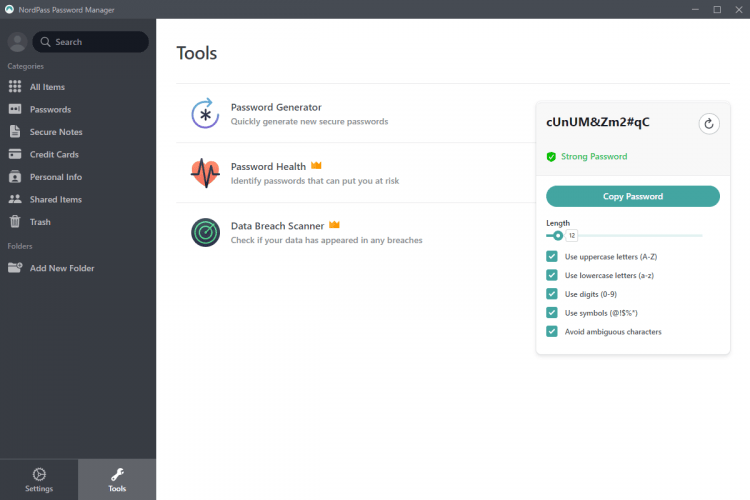Click the premium crown beside Data Breach Scanner
750x500 pixels.
(334, 225)
